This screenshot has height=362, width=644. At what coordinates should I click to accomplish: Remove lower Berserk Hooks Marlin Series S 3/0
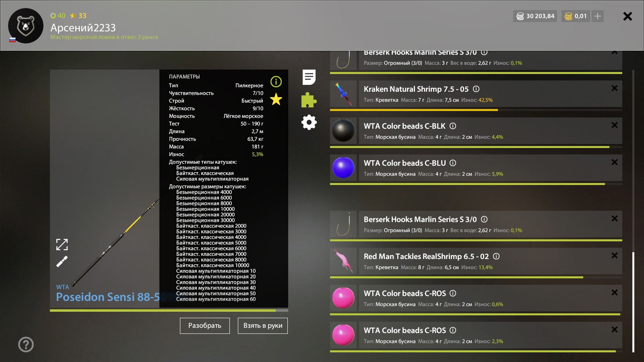click(615, 218)
